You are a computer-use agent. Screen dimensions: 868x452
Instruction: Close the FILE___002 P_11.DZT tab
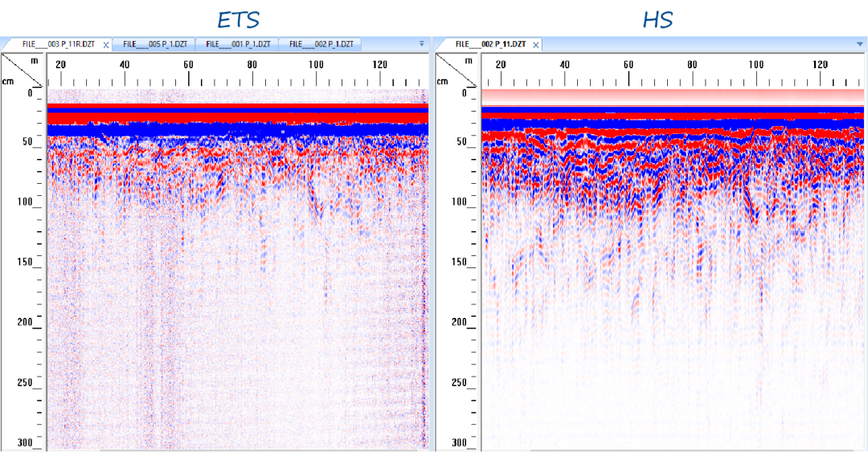536,45
